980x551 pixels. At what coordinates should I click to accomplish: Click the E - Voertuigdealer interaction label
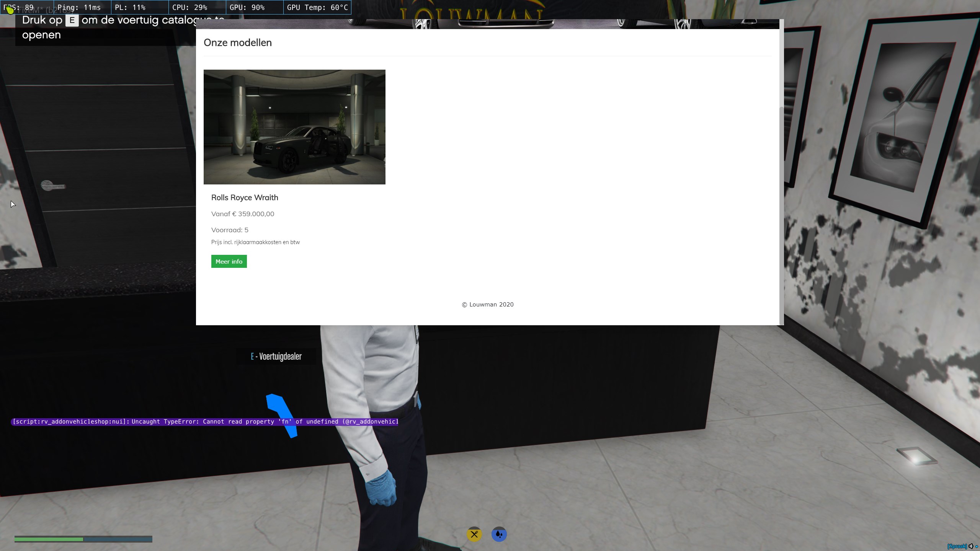tap(276, 356)
